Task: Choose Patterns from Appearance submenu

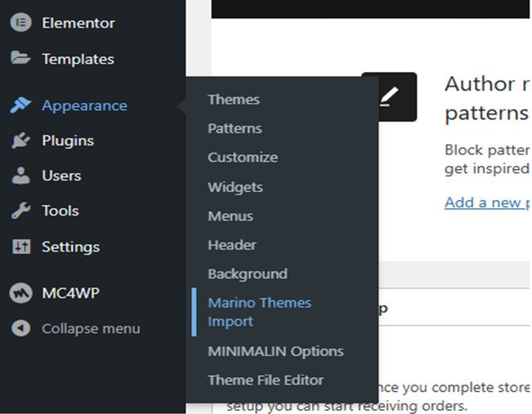Action: tap(235, 128)
